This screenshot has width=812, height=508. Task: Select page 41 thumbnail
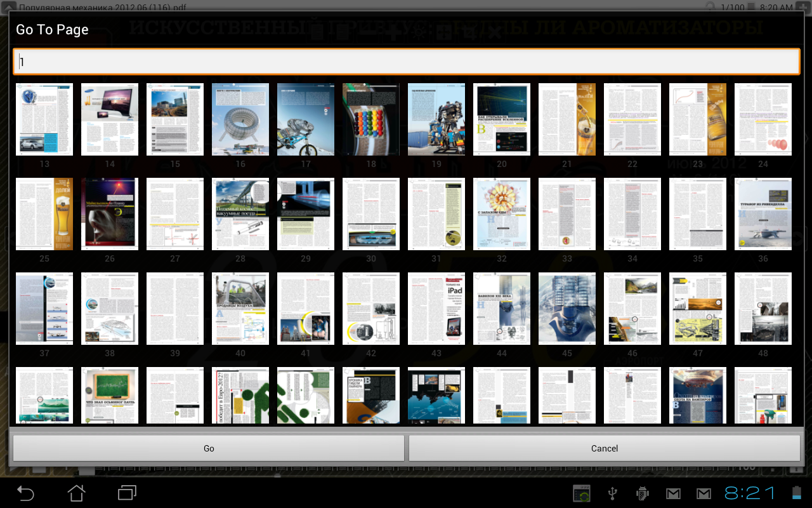click(306, 309)
